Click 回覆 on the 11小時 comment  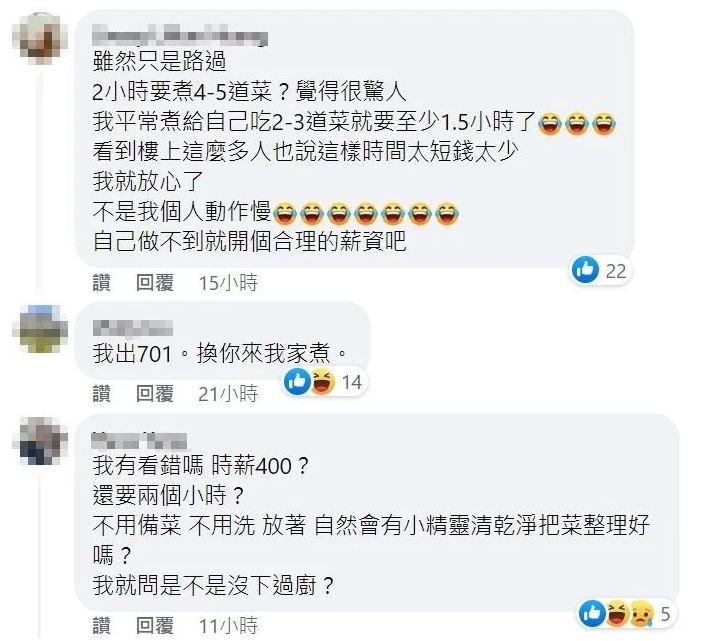(155, 626)
